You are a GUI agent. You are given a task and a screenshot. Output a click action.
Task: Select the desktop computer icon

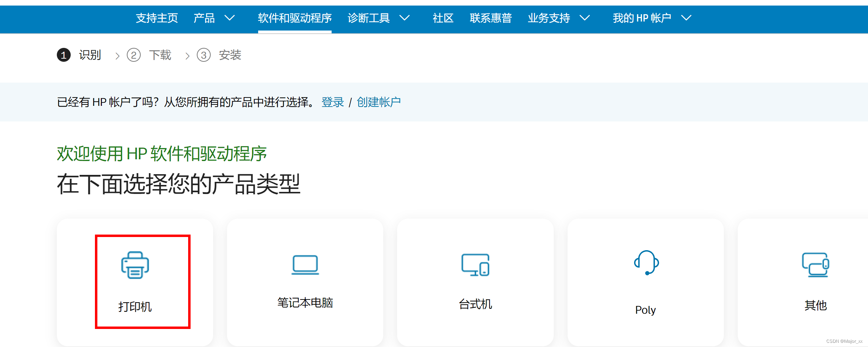coord(475,265)
